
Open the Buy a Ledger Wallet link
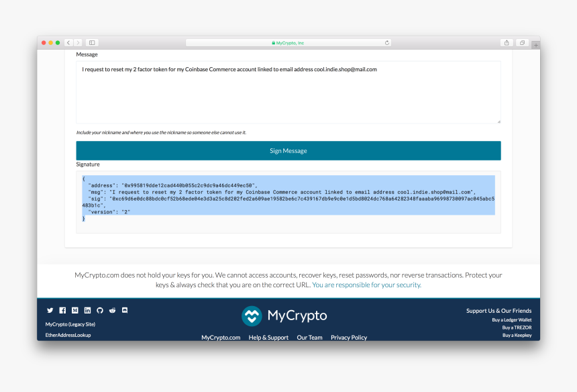(x=511, y=320)
